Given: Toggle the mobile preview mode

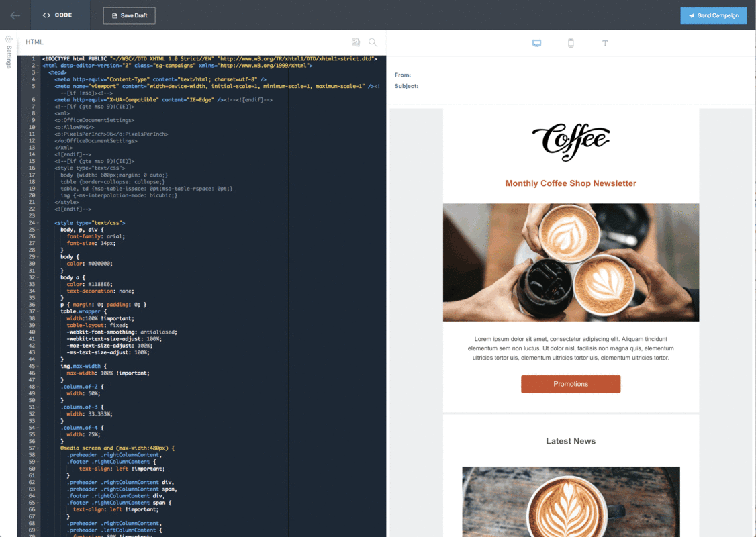Looking at the screenshot, I should (x=571, y=42).
